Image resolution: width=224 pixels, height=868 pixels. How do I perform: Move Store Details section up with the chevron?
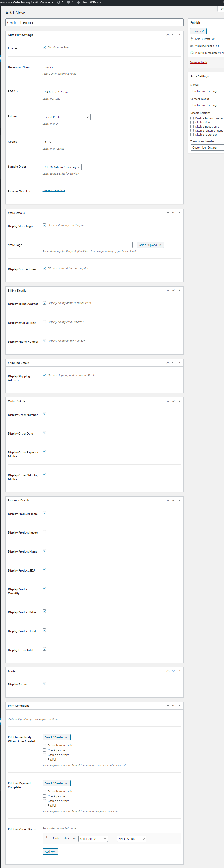tap(168, 212)
